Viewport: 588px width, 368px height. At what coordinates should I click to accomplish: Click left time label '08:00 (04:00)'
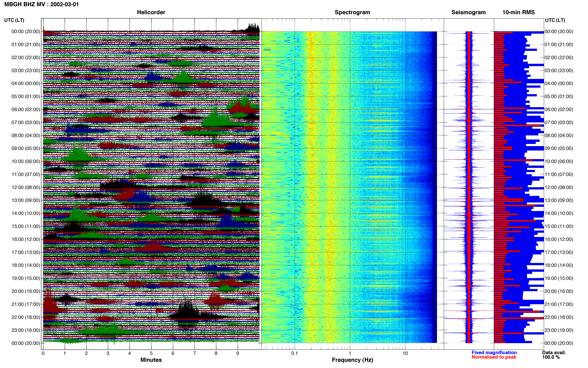coord(26,135)
